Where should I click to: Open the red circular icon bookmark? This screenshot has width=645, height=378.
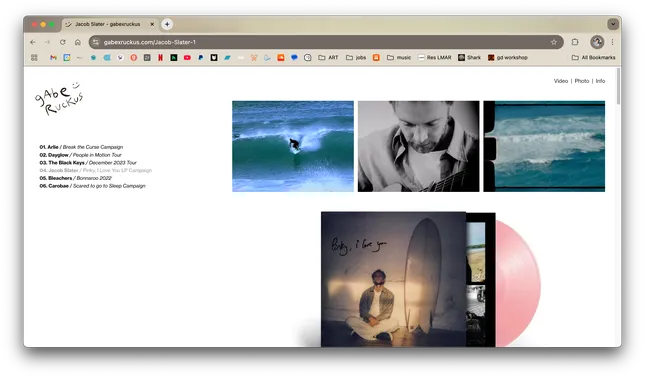pyautogui.click(x=134, y=58)
